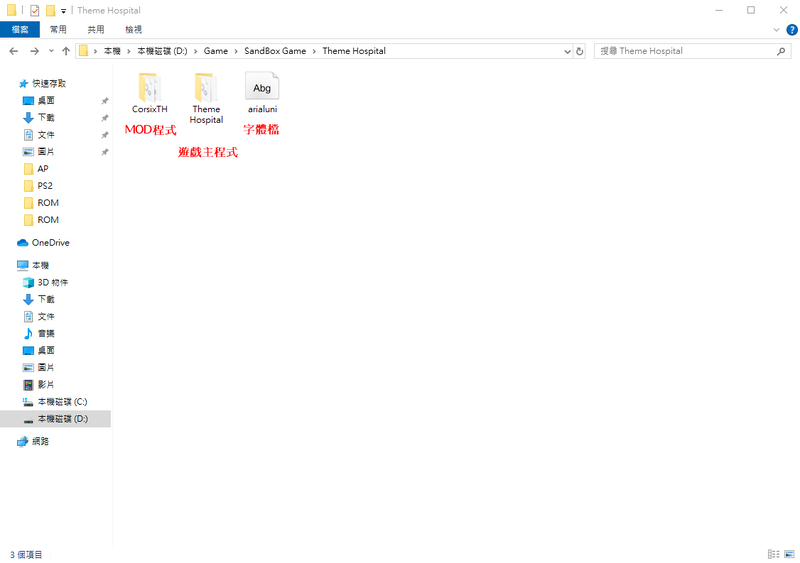The width and height of the screenshot is (800, 563).
Task: Click Theme Hospital in address breadcrumb
Action: [x=354, y=51]
